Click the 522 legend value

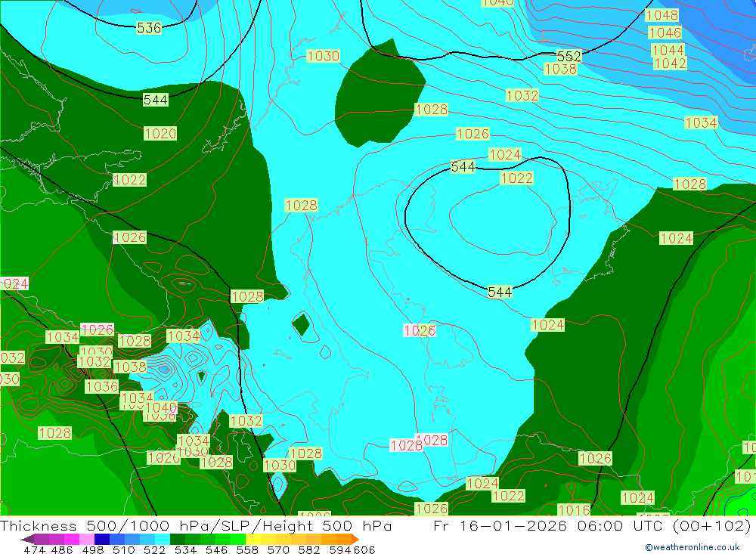[x=154, y=549]
